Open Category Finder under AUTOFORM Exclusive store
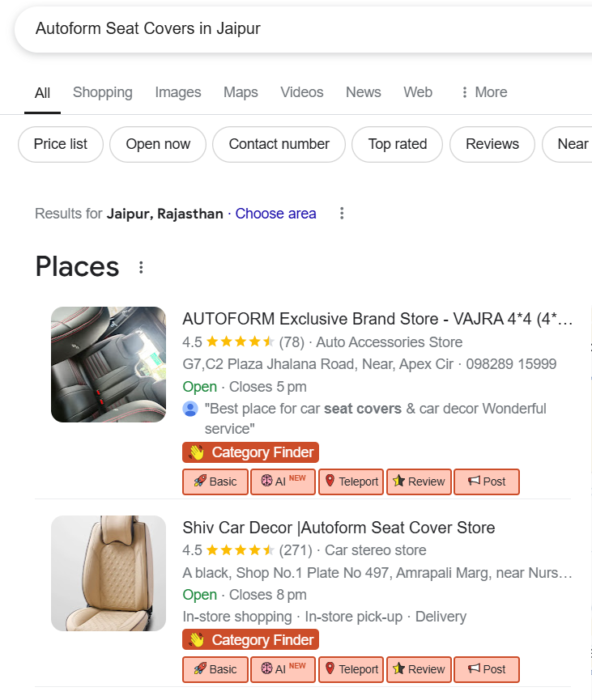This screenshot has width=592, height=700. pos(251,452)
